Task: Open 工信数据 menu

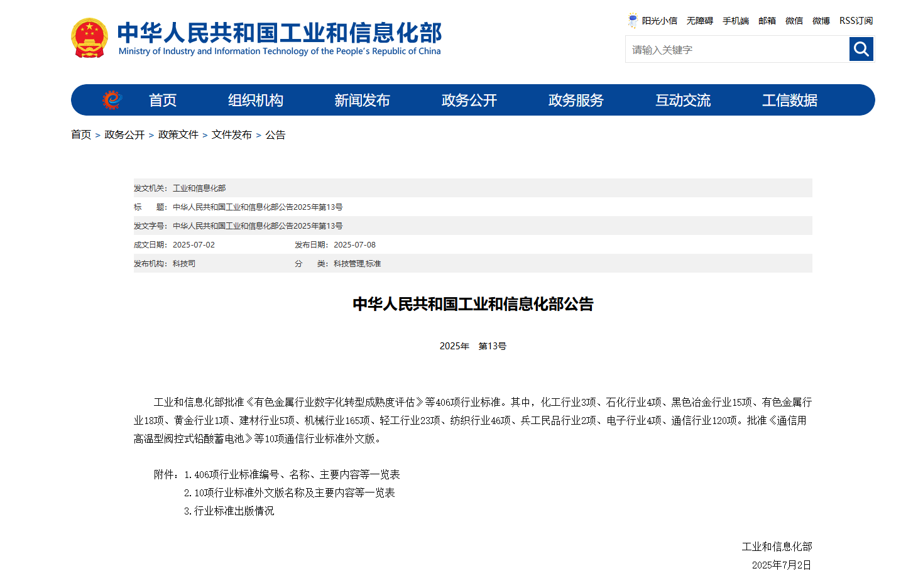Action: 790,101
